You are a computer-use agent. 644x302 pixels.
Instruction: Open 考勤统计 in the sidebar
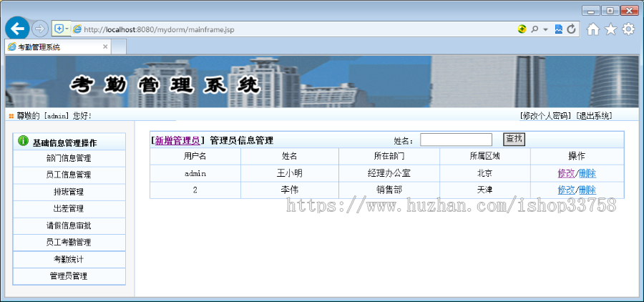point(69,259)
